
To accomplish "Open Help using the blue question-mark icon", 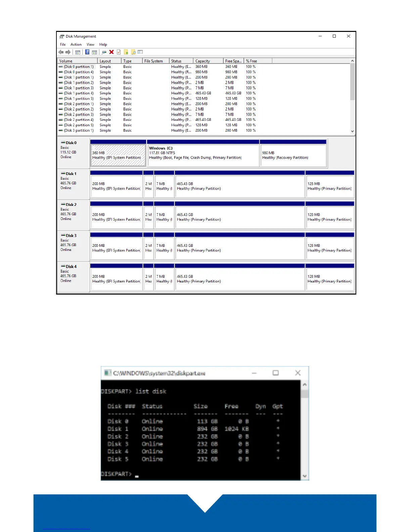I will [x=87, y=52].
